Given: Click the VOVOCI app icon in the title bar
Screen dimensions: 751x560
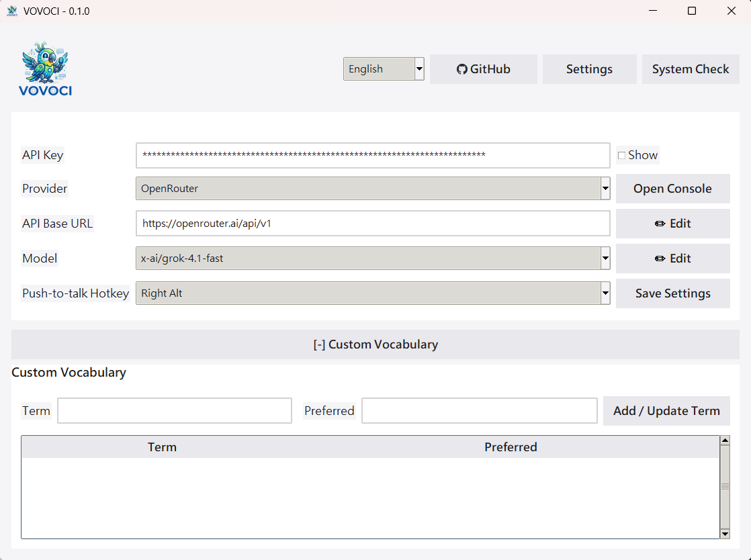Looking at the screenshot, I should pyautogui.click(x=11, y=11).
